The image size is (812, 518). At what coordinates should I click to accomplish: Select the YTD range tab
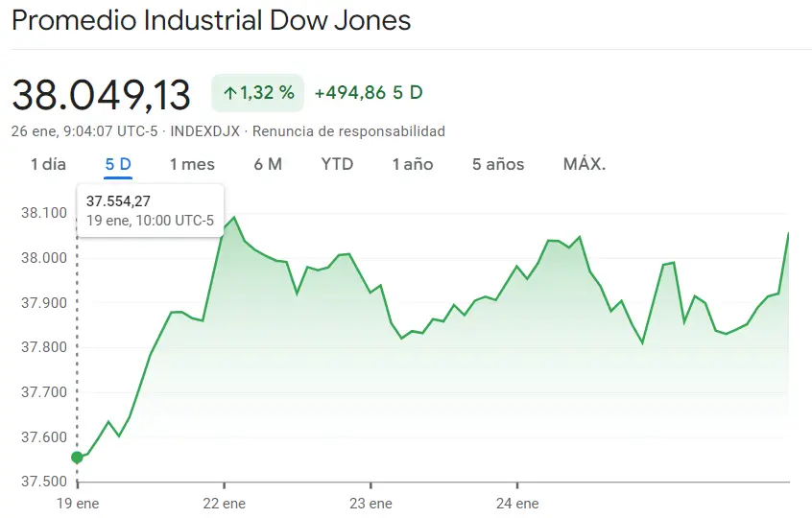pos(337,164)
